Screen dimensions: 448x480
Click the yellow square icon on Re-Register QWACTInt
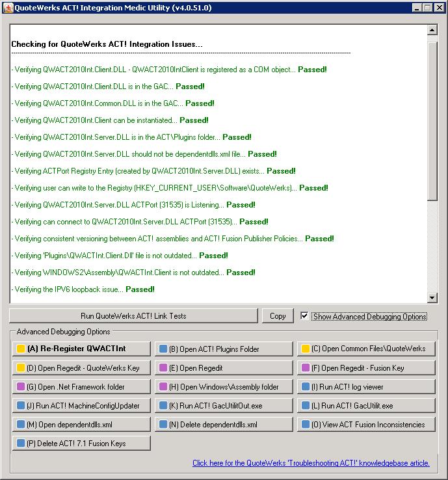21,349
